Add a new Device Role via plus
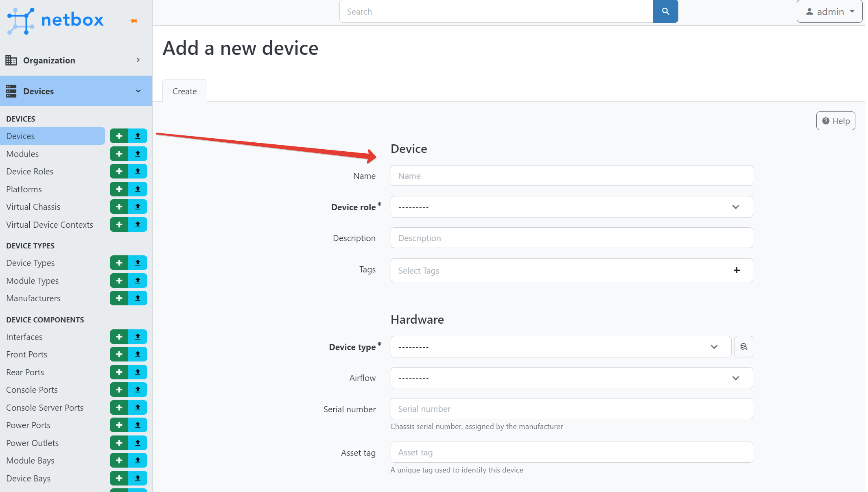Viewport: 868px width, 492px height. tap(119, 171)
